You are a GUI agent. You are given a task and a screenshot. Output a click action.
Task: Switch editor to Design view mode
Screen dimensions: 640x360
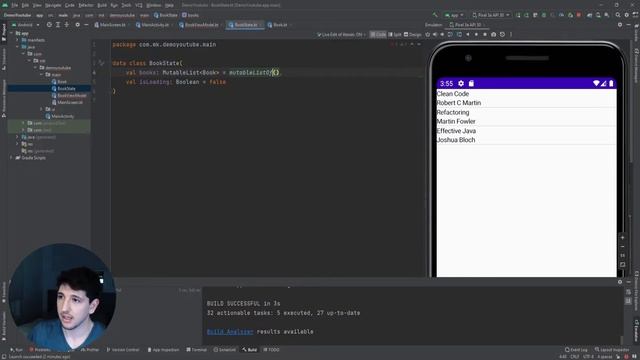(413, 35)
